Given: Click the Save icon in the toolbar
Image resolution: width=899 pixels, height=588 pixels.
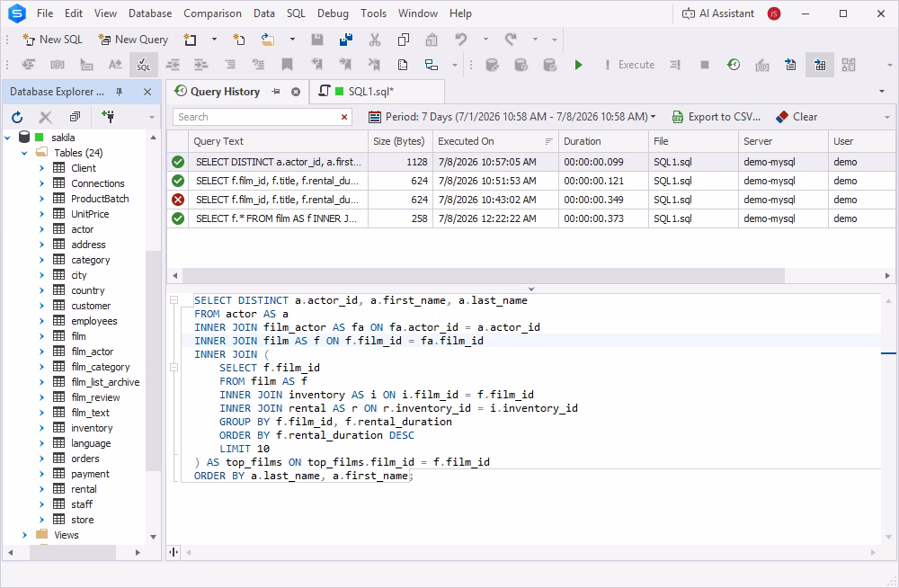Looking at the screenshot, I should 317,40.
